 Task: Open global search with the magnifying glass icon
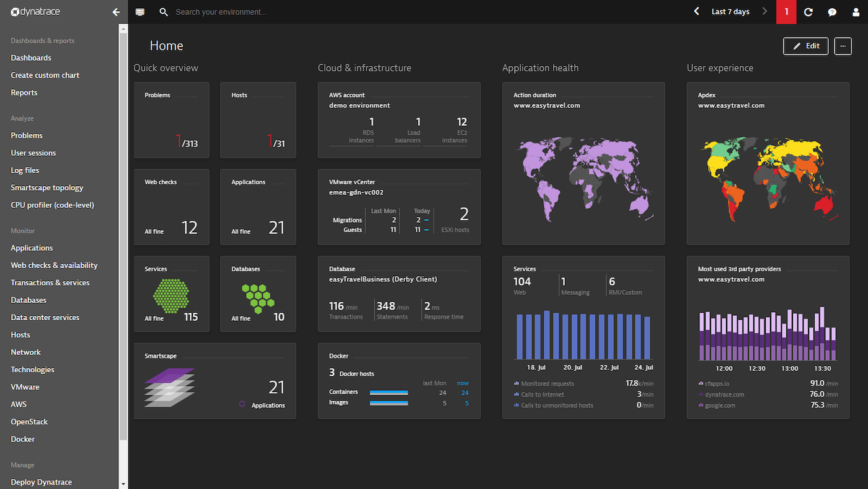tap(164, 12)
